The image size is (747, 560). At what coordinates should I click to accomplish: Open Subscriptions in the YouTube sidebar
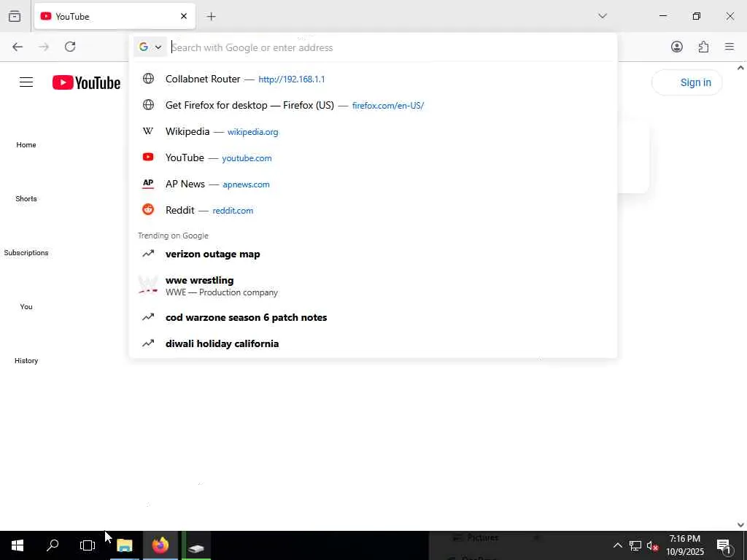point(26,252)
